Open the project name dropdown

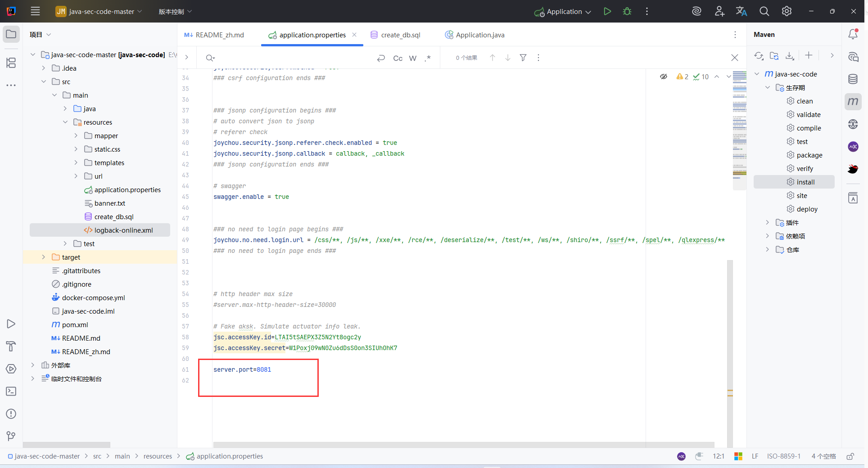point(99,11)
